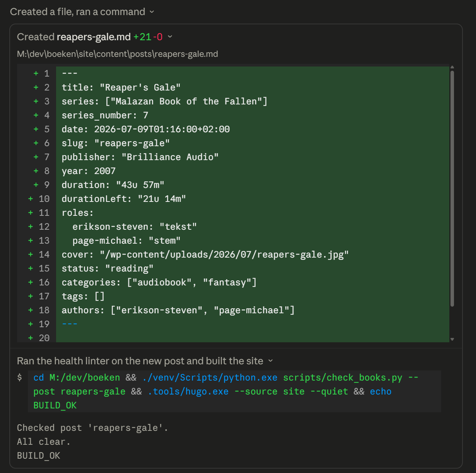This screenshot has height=473, width=476.
Task: Click publisher: "Brilliance Audio" line
Action: 140,157
